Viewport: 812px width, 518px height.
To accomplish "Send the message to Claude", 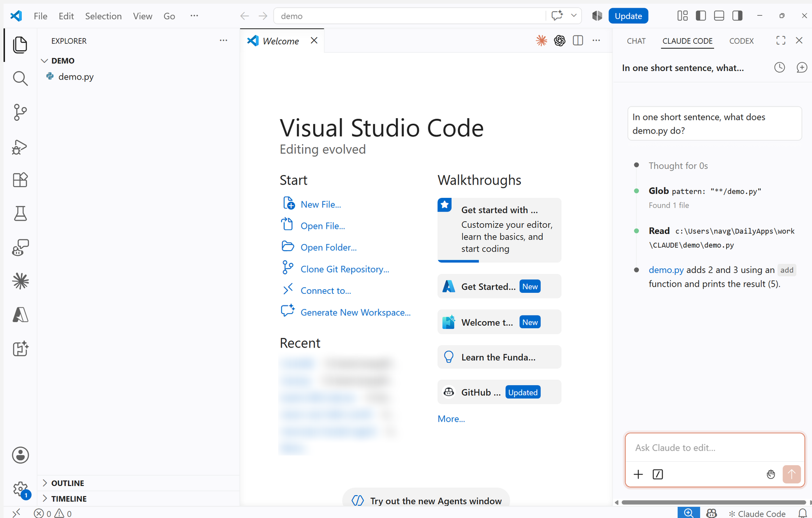I will pos(792,474).
